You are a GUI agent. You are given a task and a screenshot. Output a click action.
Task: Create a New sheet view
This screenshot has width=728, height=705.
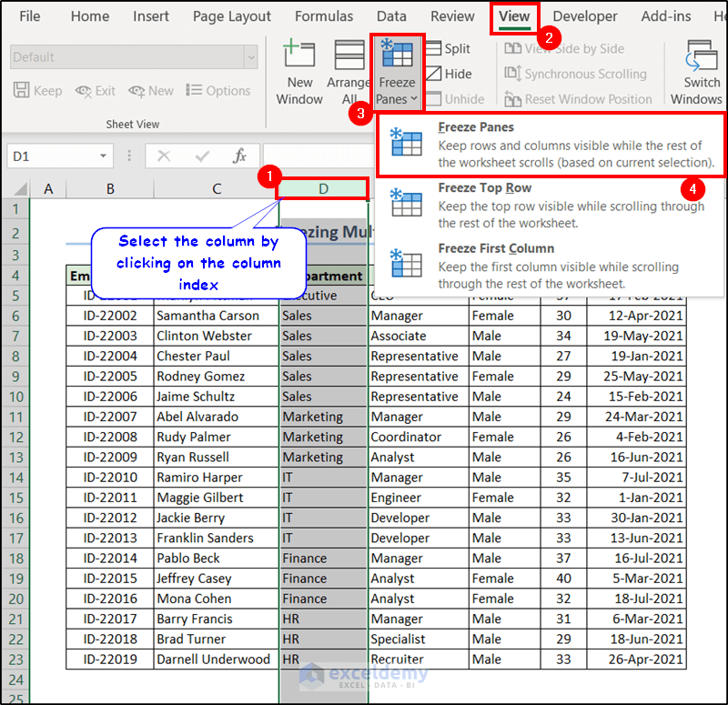150,90
